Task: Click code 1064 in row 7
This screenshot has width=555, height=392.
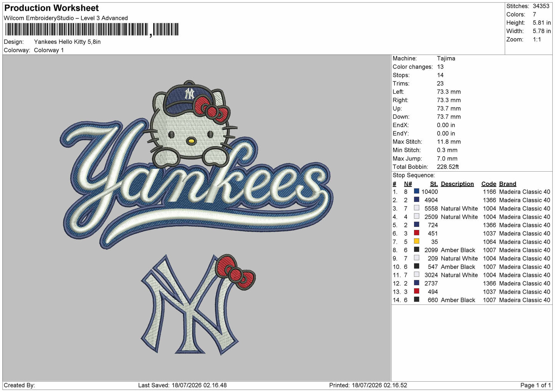Action: (x=489, y=242)
